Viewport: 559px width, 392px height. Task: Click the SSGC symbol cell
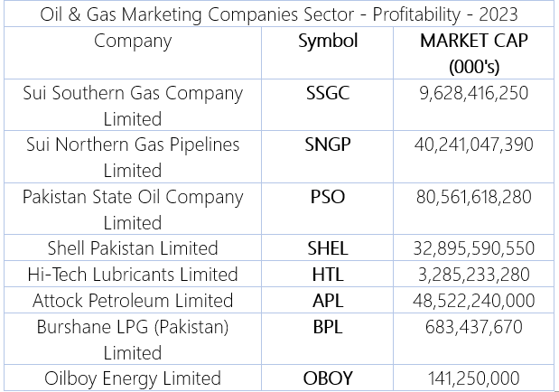coord(328,93)
